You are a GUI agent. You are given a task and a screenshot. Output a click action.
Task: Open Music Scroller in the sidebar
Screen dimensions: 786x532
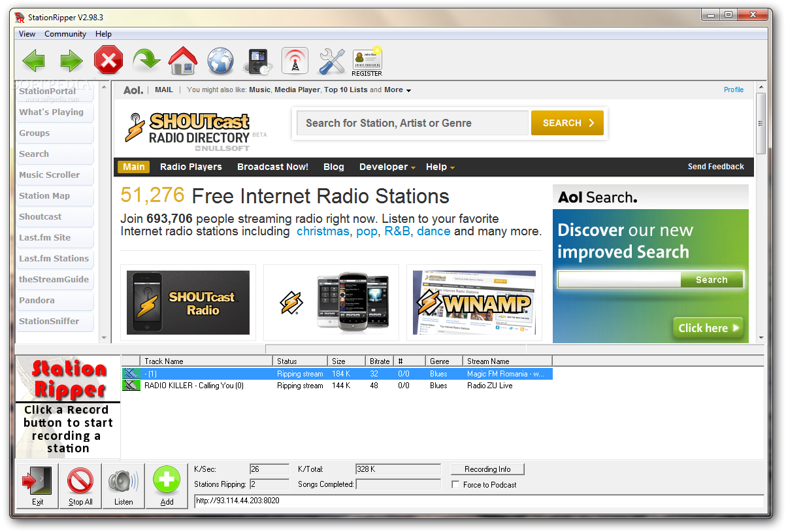[x=54, y=175]
